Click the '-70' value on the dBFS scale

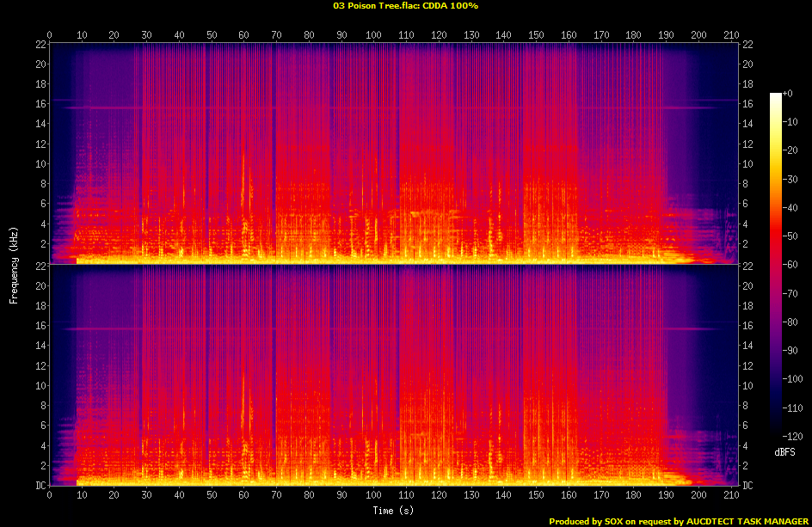790,293
